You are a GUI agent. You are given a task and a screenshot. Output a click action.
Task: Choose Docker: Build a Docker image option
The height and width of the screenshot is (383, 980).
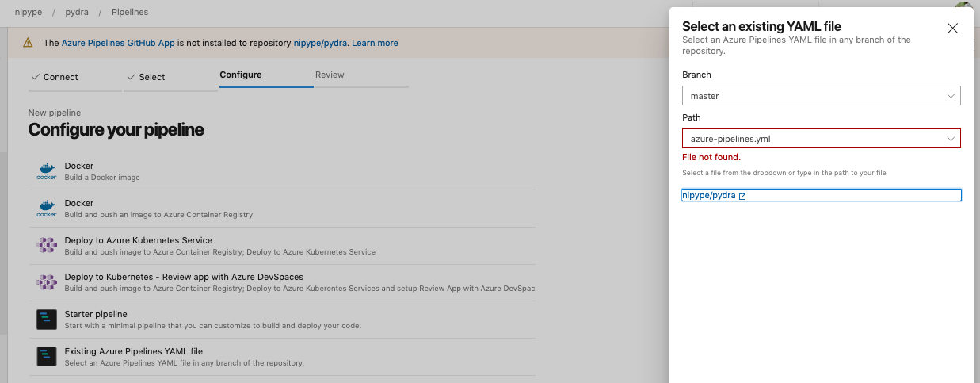pyautogui.click(x=282, y=171)
